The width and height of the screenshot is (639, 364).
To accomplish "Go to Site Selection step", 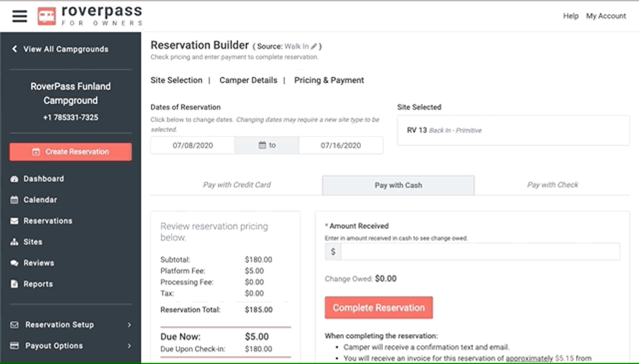I will (x=176, y=80).
